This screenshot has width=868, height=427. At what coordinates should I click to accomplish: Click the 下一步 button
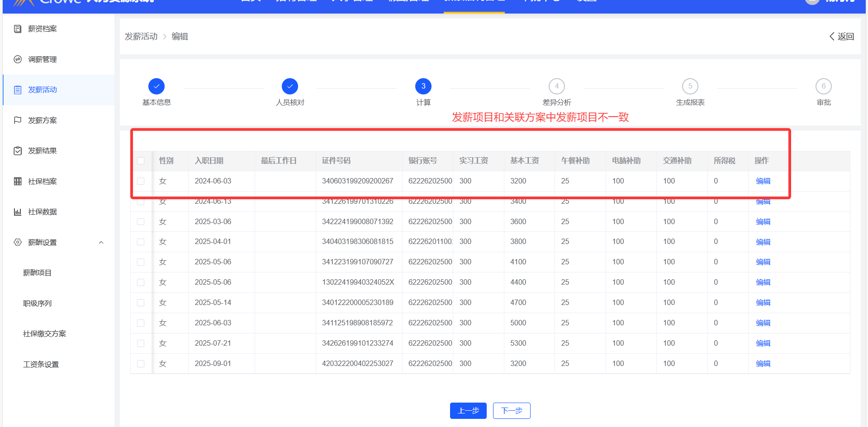(512, 411)
